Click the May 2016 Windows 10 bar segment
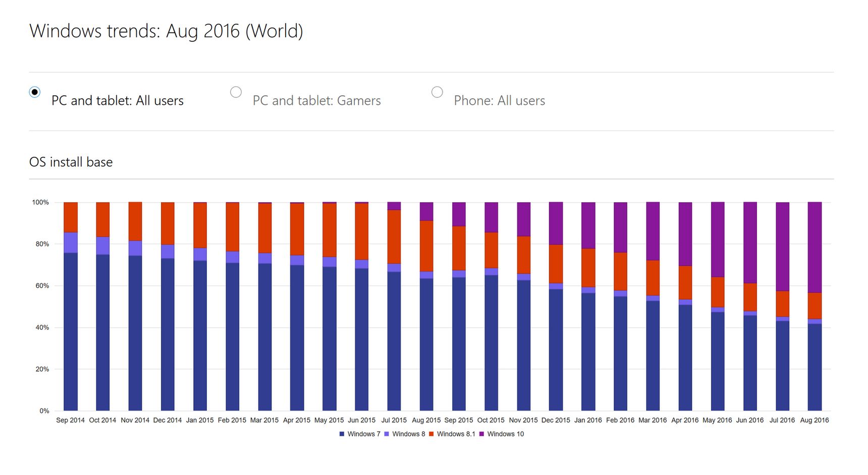This screenshot has height=475, width=868. [x=718, y=240]
